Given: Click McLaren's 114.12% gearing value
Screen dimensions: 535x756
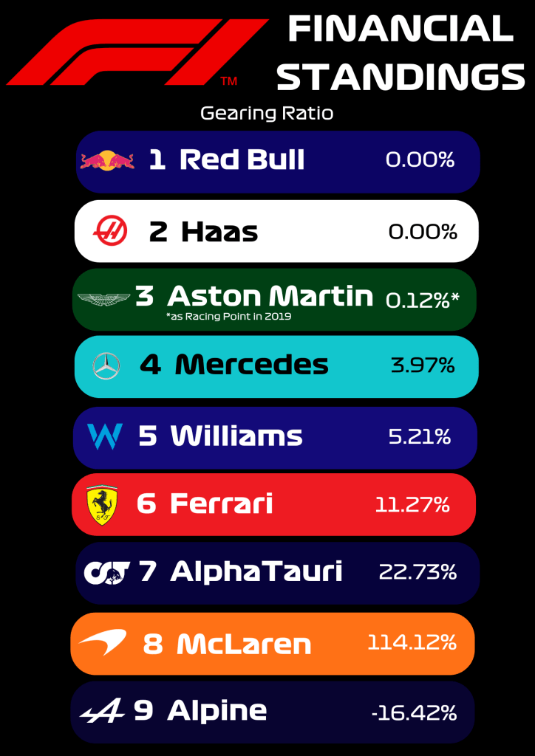Looking at the screenshot, I should (412, 643).
